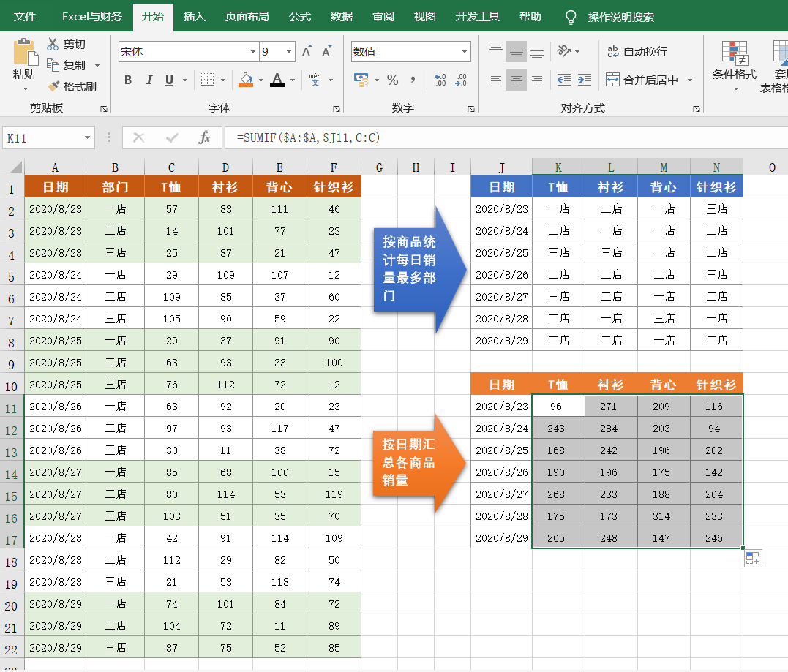Click the Paste clipboard icon
Image resolution: width=788 pixels, height=672 pixels.
(25, 52)
